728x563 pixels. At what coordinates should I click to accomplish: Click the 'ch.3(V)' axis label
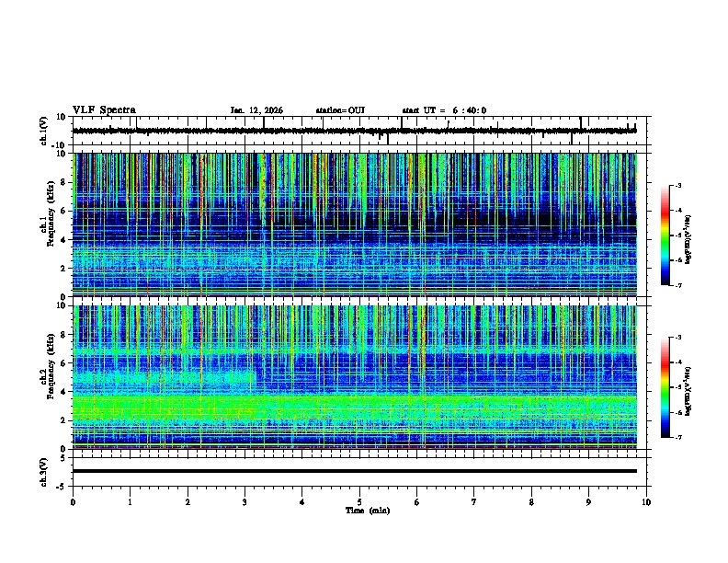click(44, 472)
